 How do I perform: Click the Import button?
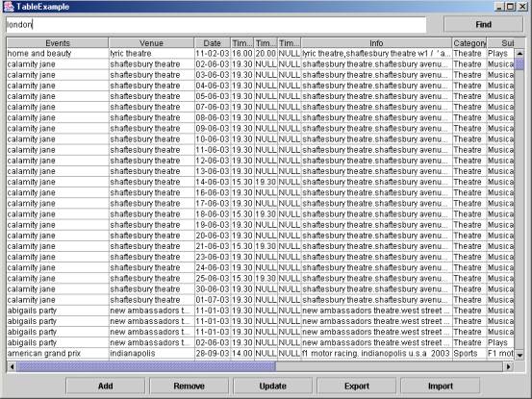tap(441, 386)
